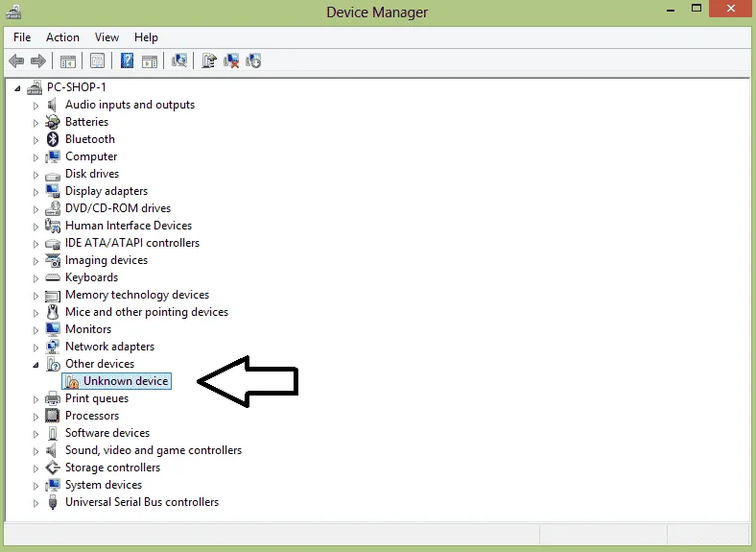Click the Network adapters icon
The image size is (756, 552).
[53, 347]
